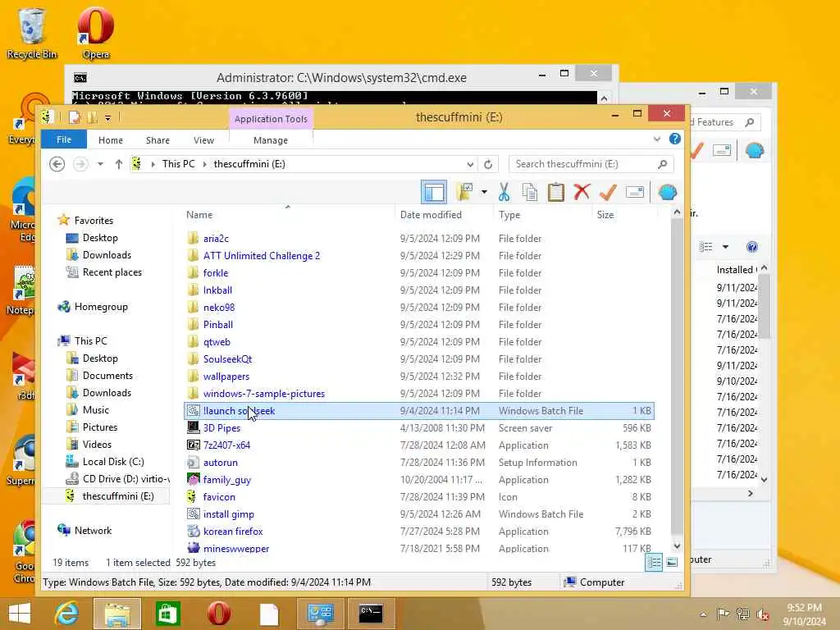
Task: Open the File ribbon tab
Action: pos(64,139)
